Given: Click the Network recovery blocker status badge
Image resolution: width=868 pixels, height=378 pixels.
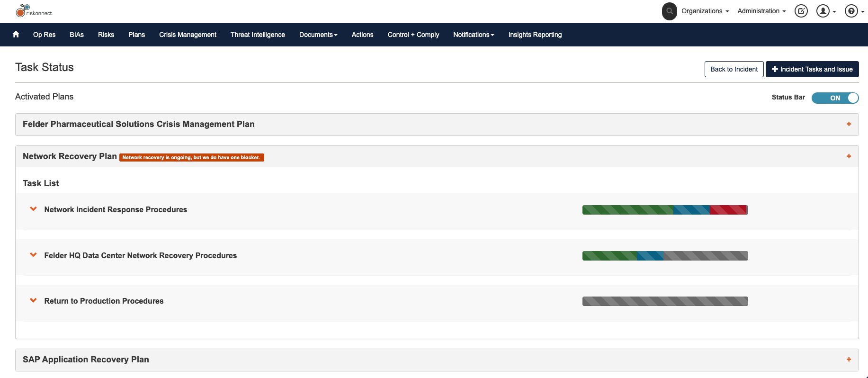Looking at the screenshot, I should coord(192,157).
